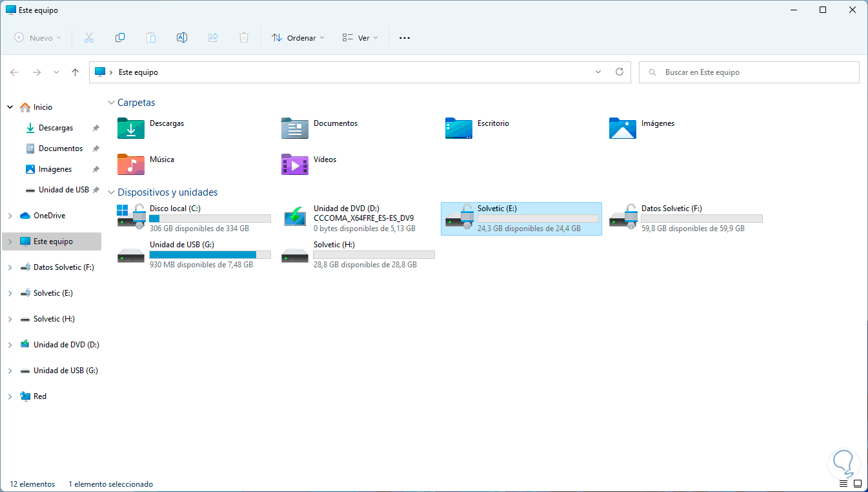Collapse the Carpetas section group
Screen dimensions: 868x492
tap(112, 103)
